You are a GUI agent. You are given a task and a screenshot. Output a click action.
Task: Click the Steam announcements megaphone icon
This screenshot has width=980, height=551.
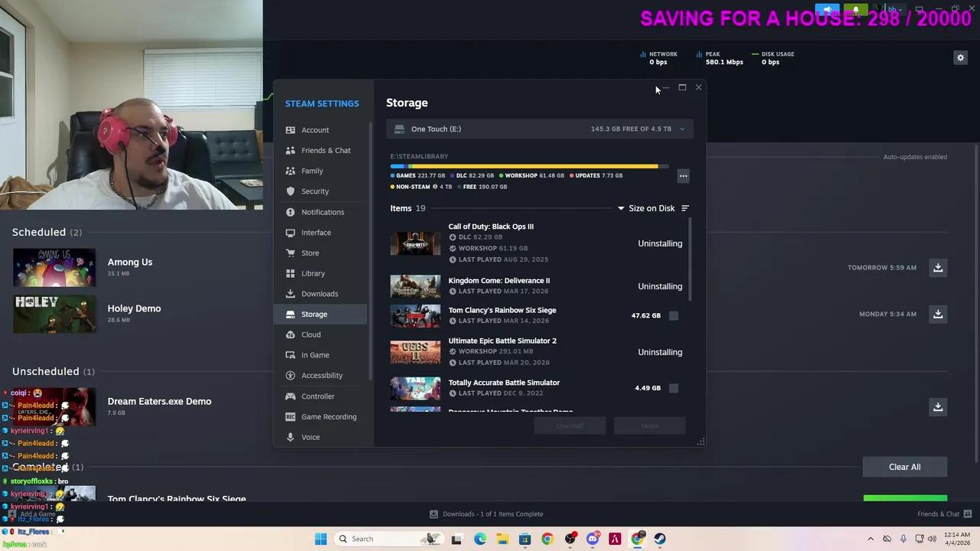click(827, 11)
